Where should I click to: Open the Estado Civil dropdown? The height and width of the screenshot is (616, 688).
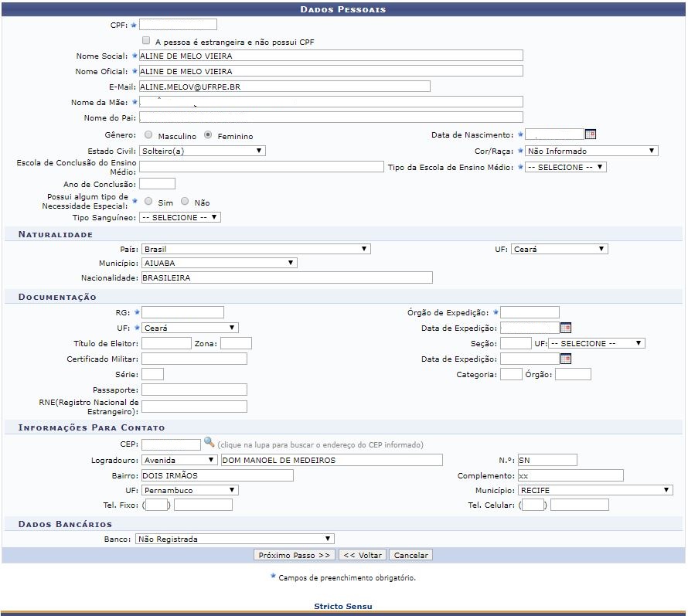click(x=203, y=151)
